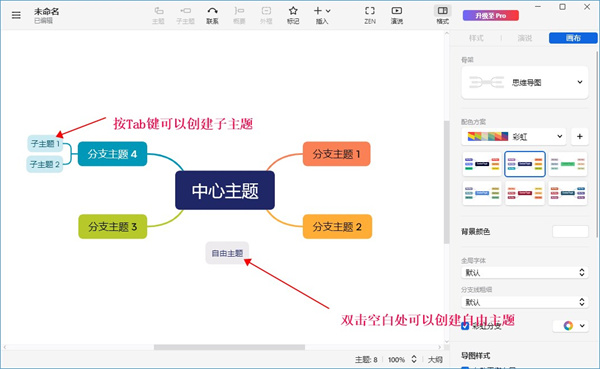Select the blue-center theme thumbnail in second row
600x369 pixels.
tap(482, 193)
